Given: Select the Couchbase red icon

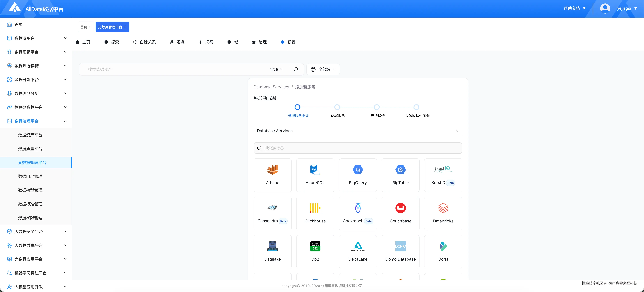Looking at the screenshot, I should 400,208.
